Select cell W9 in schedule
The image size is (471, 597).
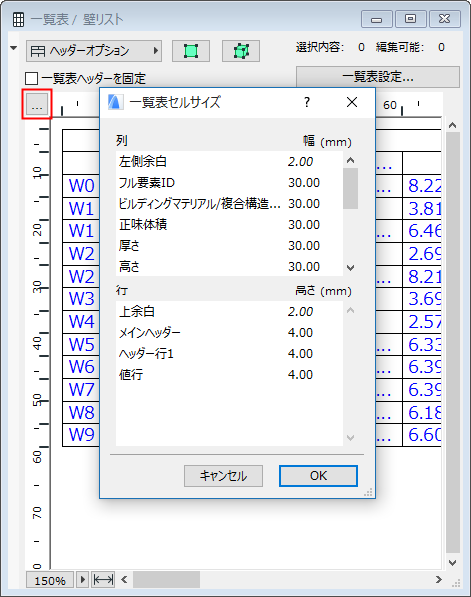[81, 434]
